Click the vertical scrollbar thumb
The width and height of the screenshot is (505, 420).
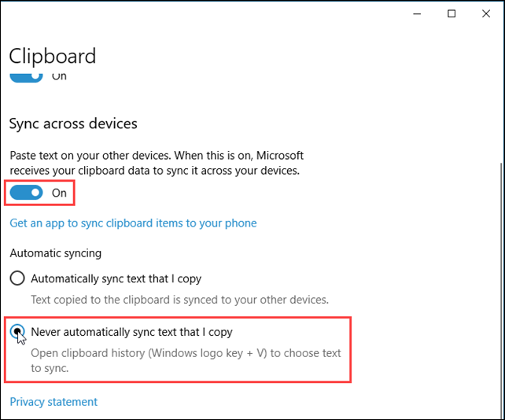[501, 290]
